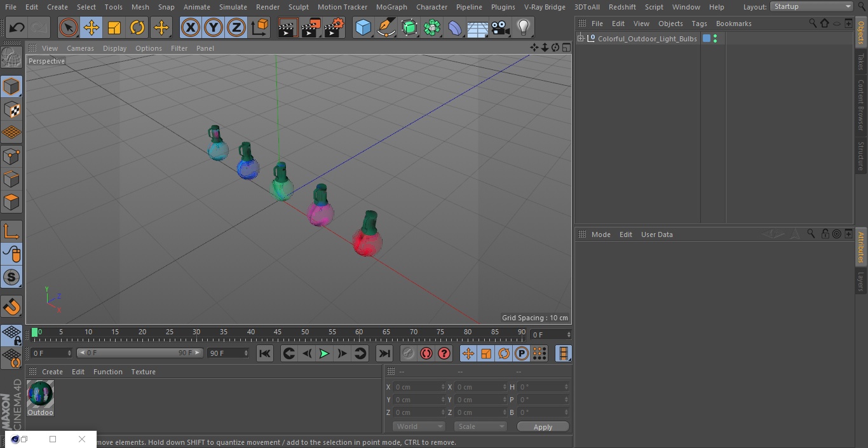Step to the next frame
Image resolution: width=868 pixels, height=448 pixels.
[x=342, y=354]
